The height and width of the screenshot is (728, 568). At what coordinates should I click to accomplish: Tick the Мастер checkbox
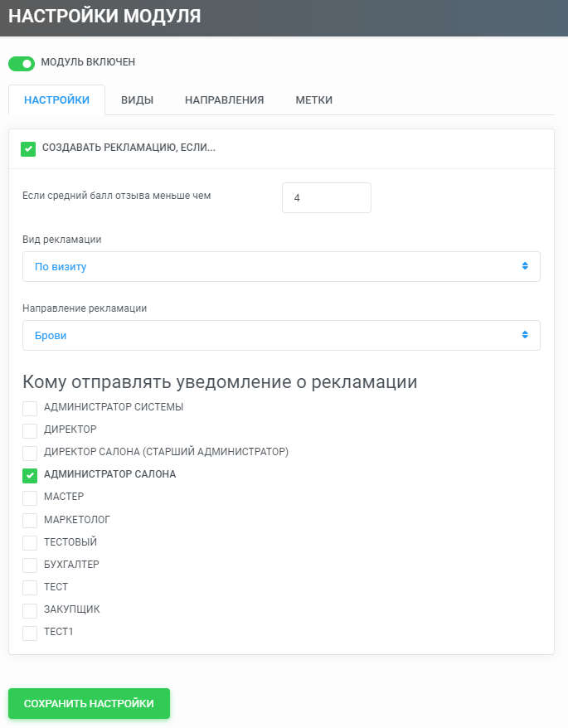coord(30,498)
